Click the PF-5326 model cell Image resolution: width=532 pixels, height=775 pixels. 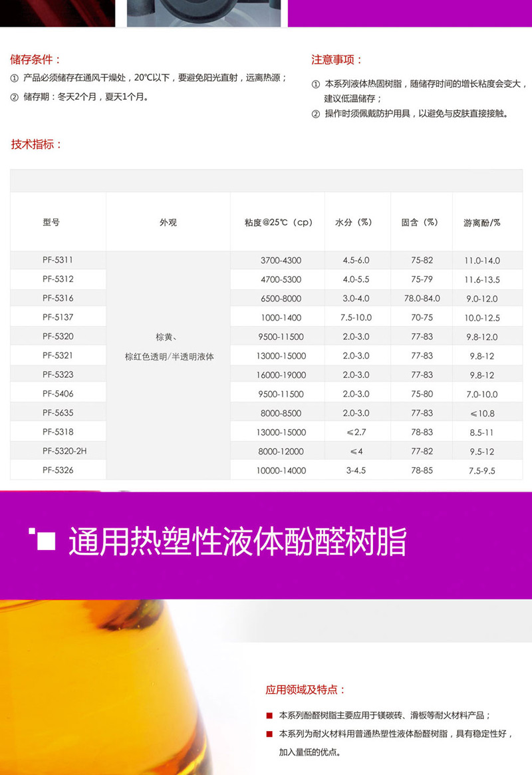(x=58, y=470)
